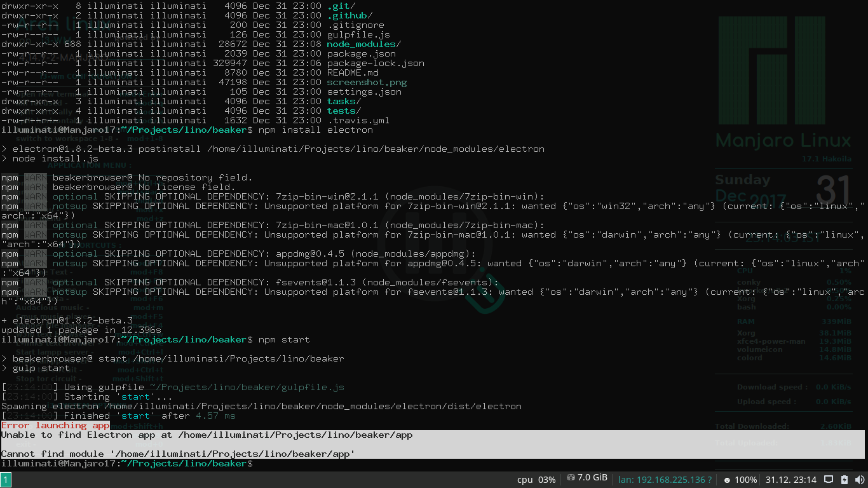
Task: Click the 'Download speed' desktop widget label
Action: [x=773, y=387]
